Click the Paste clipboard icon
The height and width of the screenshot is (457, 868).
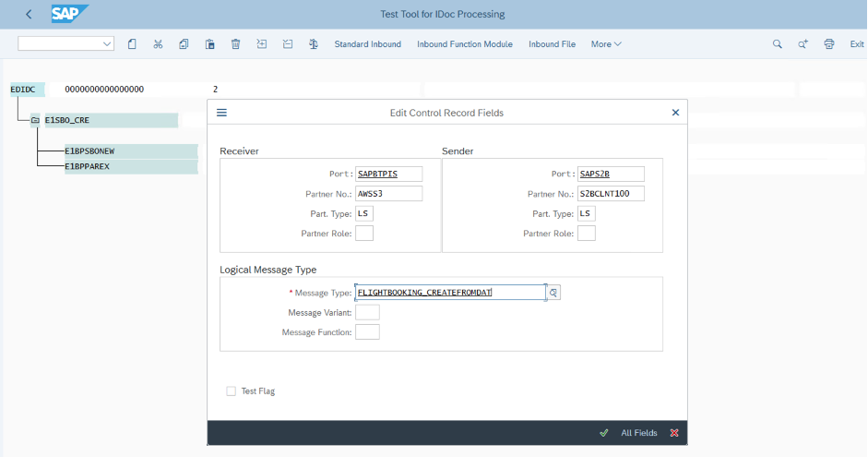209,43
